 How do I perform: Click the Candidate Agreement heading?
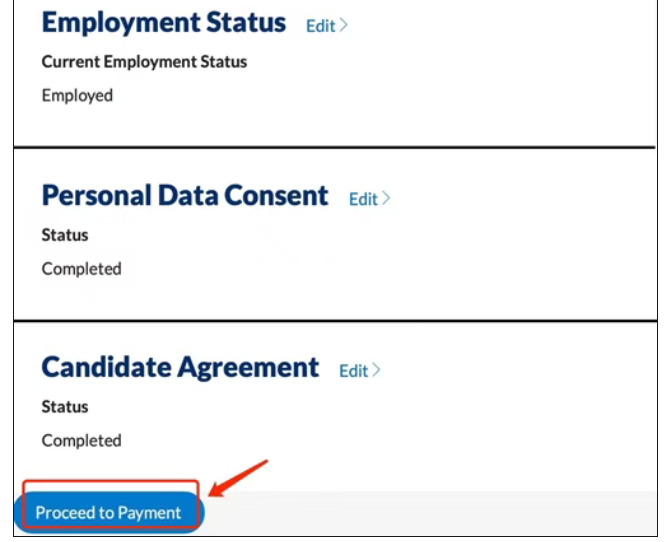coord(180,367)
